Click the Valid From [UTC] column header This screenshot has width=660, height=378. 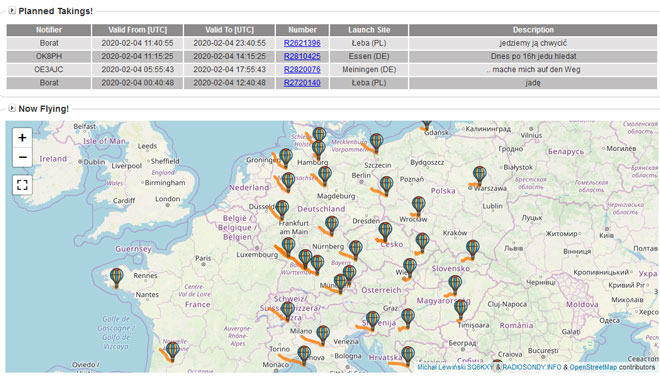click(138, 30)
